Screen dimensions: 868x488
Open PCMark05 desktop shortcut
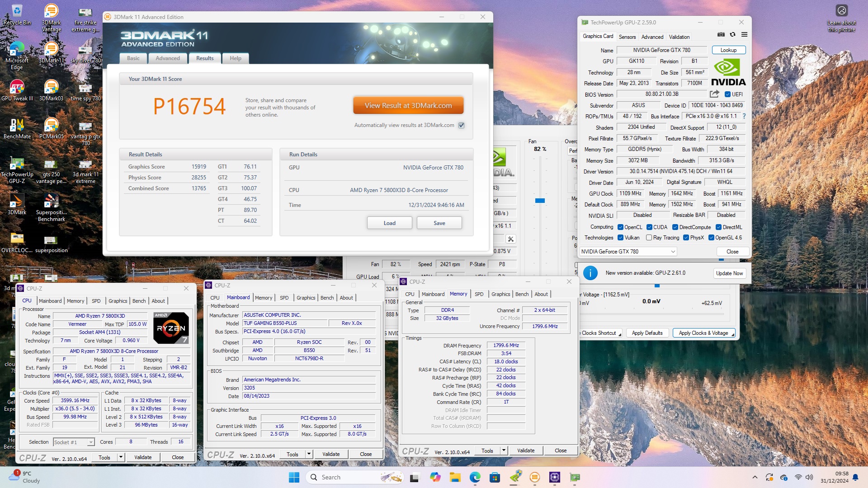[51, 128]
